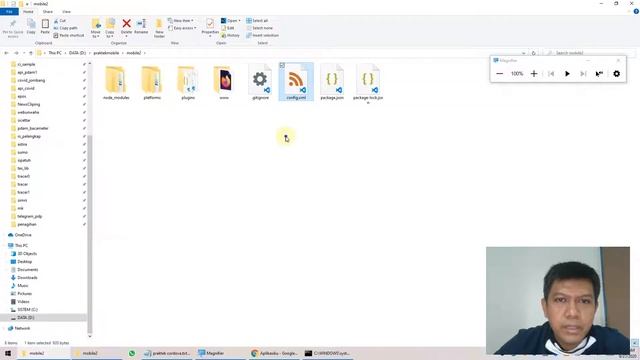Select the www folder

(224, 82)
